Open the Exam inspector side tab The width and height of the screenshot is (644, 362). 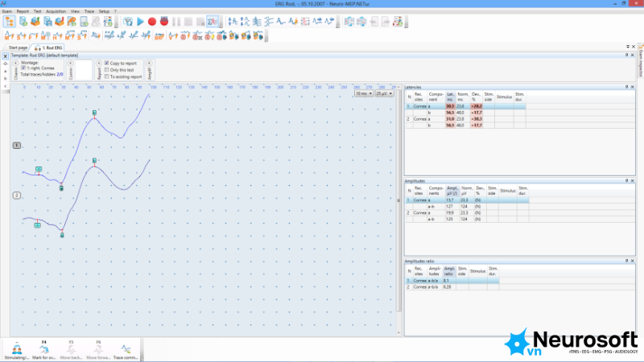pos(640,62)
